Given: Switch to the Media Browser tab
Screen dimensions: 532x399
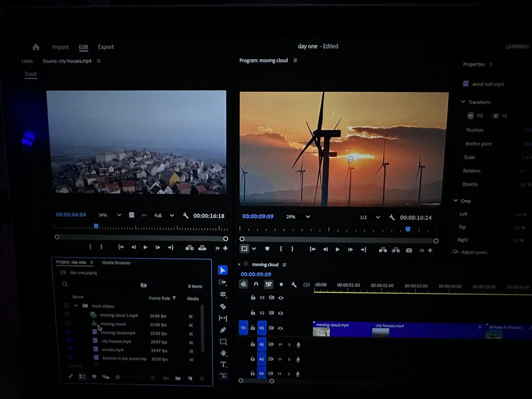Looking at the screenshot, I should [116, 262].
